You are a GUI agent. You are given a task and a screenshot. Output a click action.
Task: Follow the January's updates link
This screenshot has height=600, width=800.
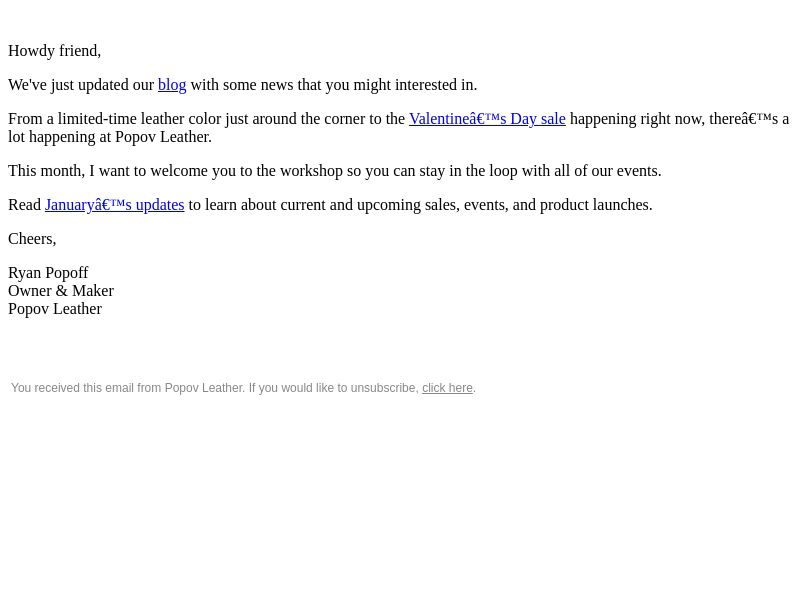tap(115, 205)
